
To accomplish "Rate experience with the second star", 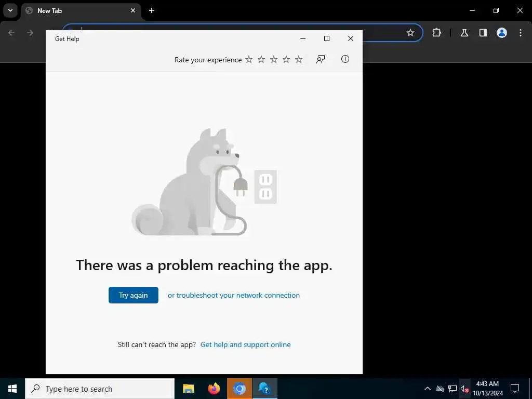I will pyautogui.click(x=261, y=60).
